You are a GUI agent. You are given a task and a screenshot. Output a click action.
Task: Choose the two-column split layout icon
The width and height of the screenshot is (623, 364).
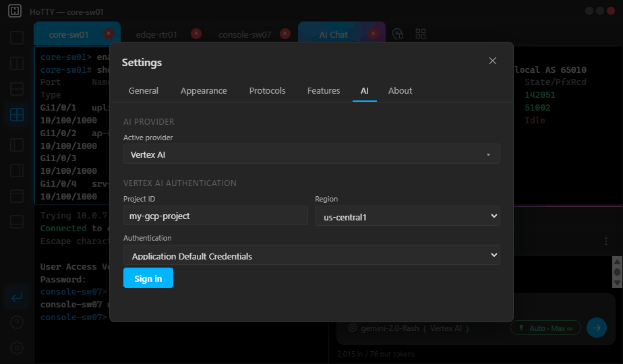click(x=17, y=63)
